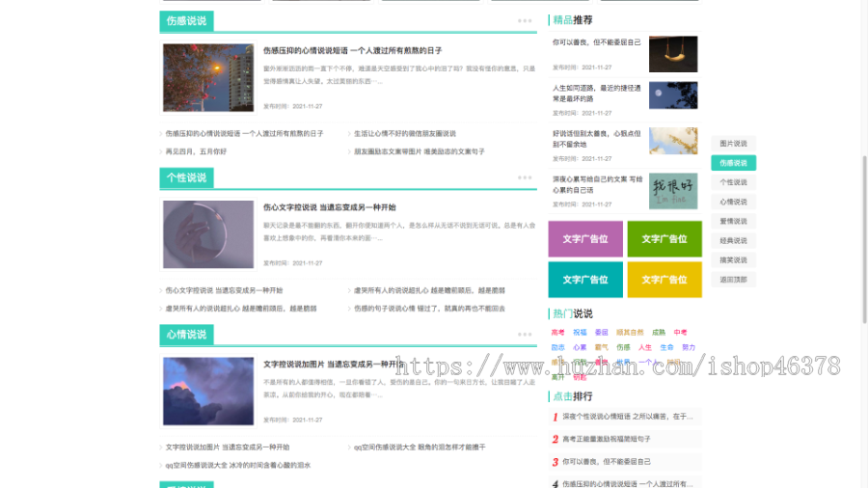Open the moon photo thumbnail in 精品推荐
This screenshot has height=488, width=868.
click(x=673, y=95)
